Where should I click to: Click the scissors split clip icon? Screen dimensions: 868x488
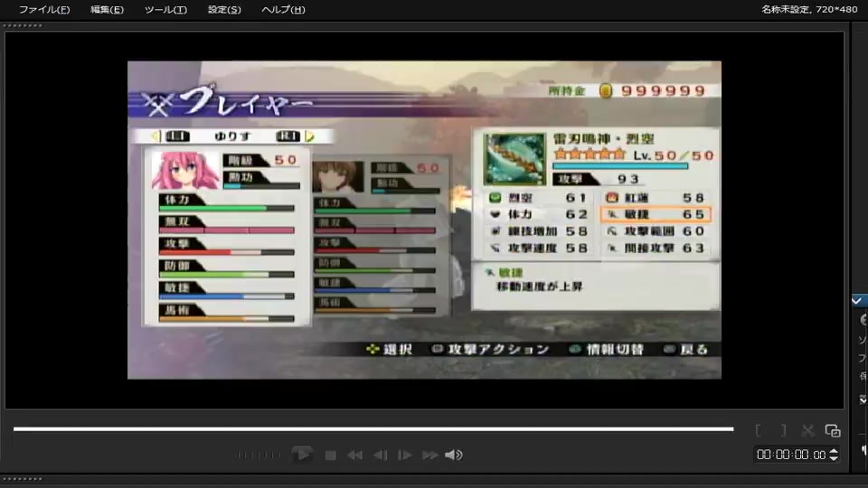tap(807, 430)
